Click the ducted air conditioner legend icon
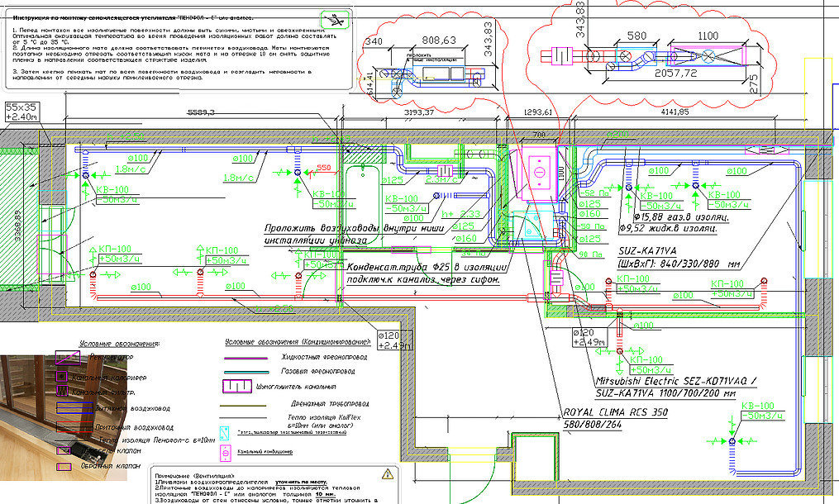The height and width of the screenshot is (504, 839). click(x=226, y=453)
